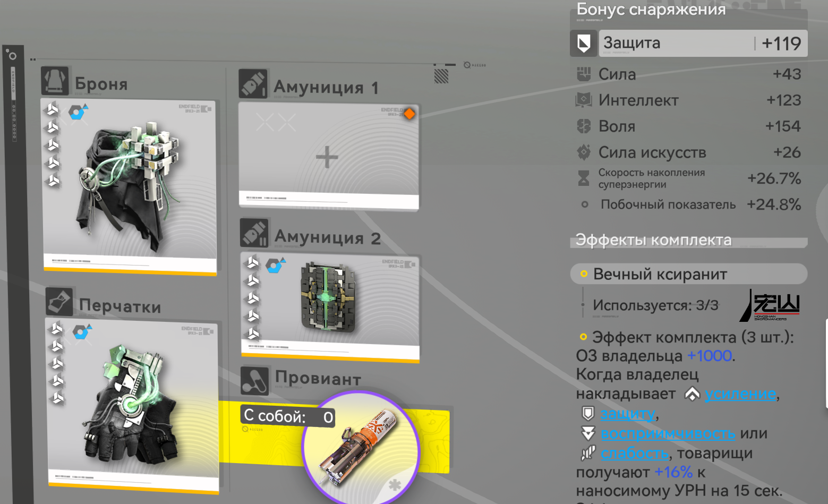Click the blue hexagon icon on the gloves card

(82, 332)
